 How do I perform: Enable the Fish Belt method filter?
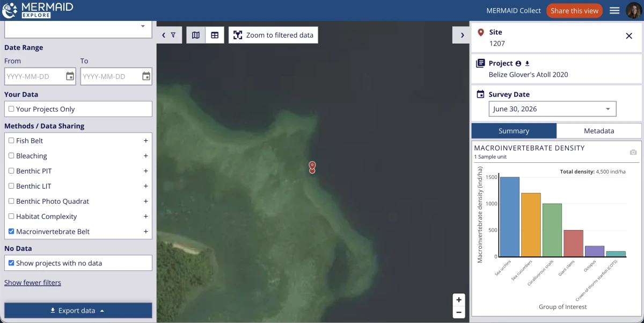click(11, 141)
